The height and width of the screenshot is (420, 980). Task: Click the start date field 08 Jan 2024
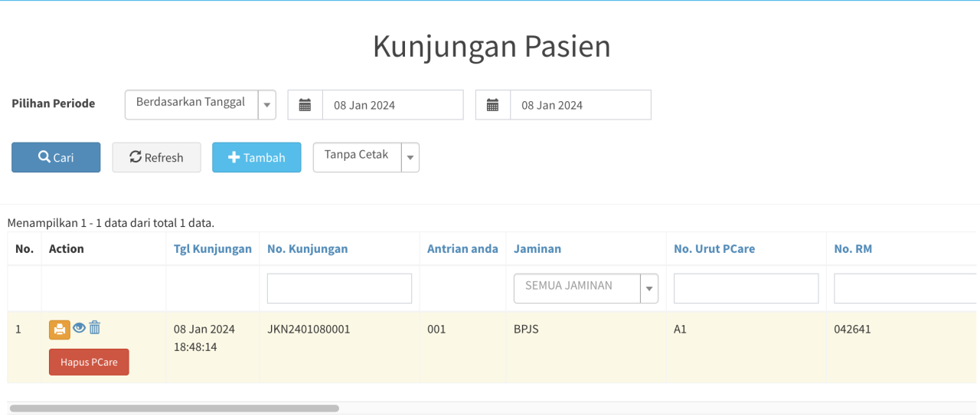click(x=392, y=105)
